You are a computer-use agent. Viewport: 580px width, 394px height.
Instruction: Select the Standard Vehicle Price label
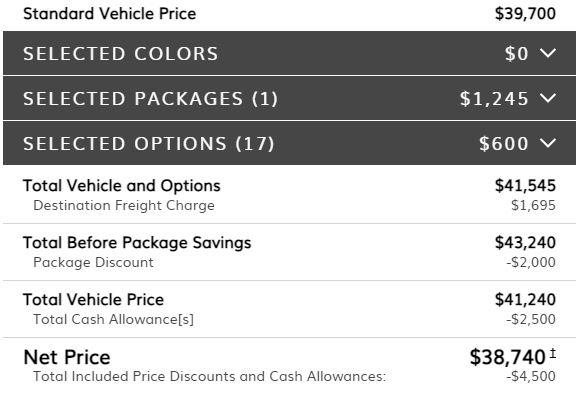pyautogui.click(x=109, y=14)
